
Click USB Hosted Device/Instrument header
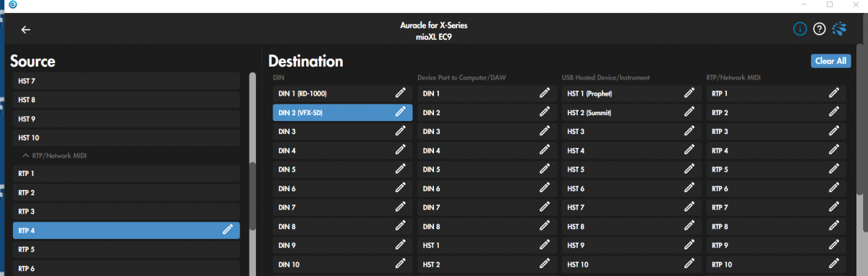[605, 77]
